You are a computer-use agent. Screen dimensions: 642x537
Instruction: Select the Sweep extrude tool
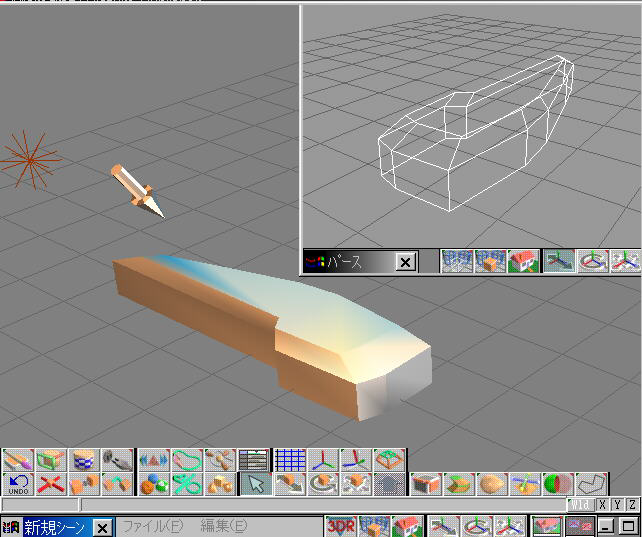coord(459,484)
